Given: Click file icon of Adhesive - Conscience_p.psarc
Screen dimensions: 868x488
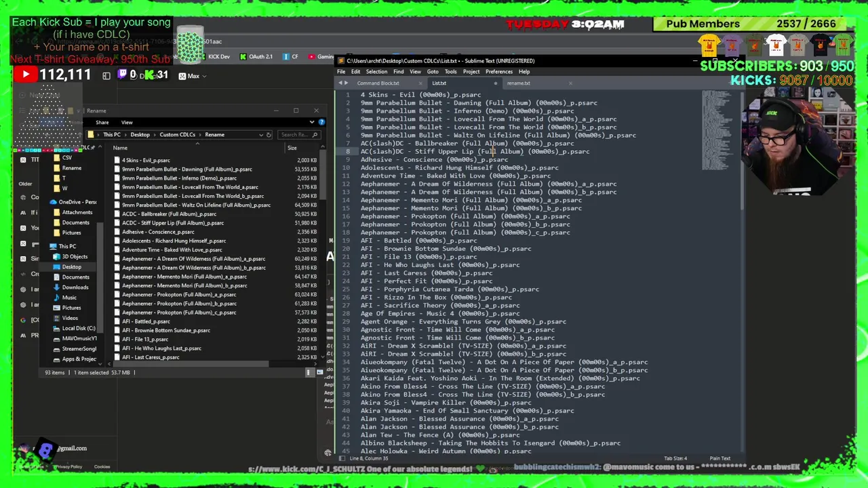Looking at the screenshot, I should (x=117, y=232).
